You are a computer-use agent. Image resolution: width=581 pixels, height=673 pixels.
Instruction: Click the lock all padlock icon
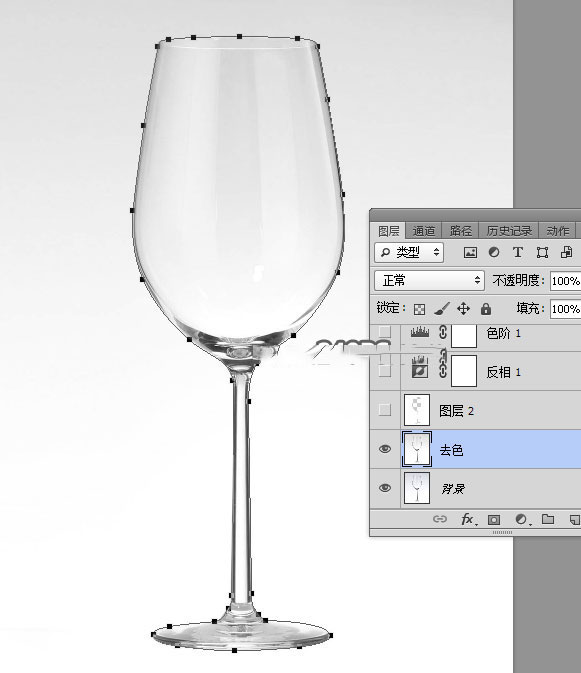coord(486,309)
